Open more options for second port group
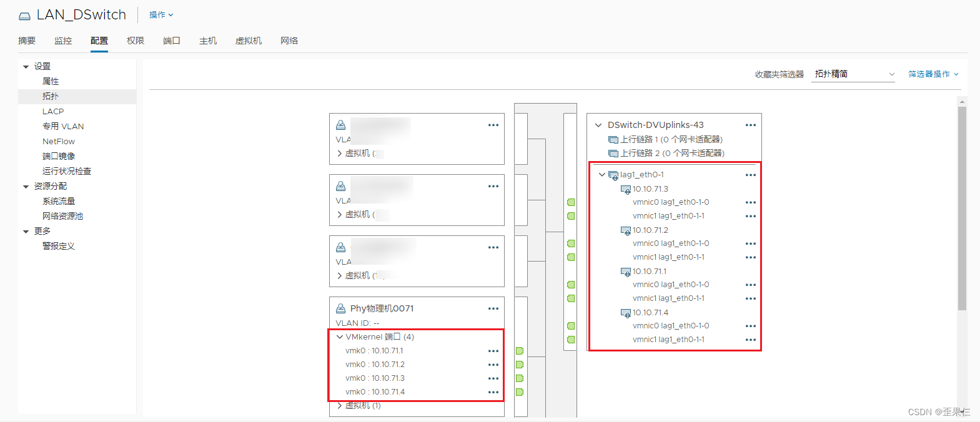This screenshot has width=980, height=422. click(x=493, y=186)
